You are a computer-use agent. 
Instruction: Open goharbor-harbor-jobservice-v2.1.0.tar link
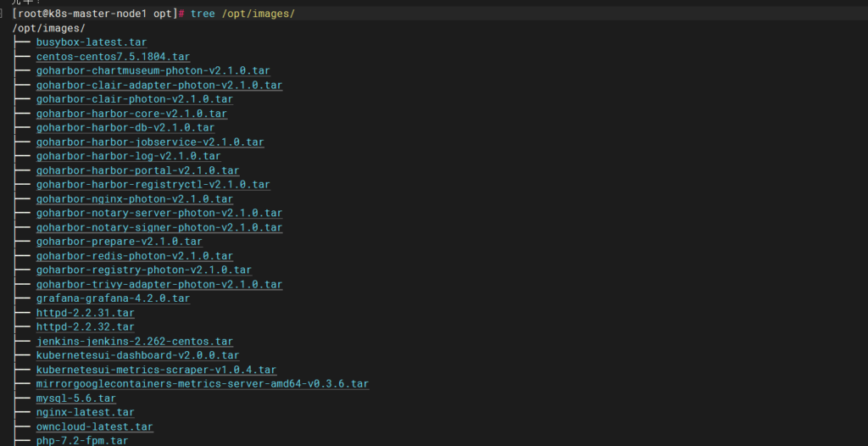coord(150,142)
